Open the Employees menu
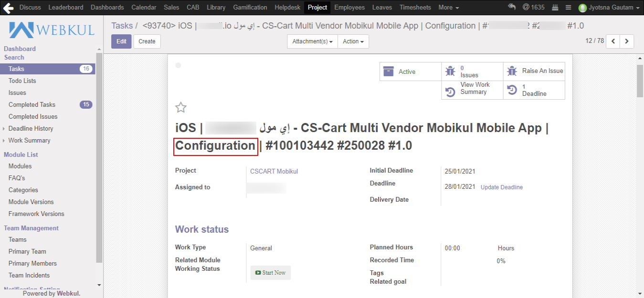Image resolution: width=644 pixels, height=298 pixels. (x=349, y=7)
